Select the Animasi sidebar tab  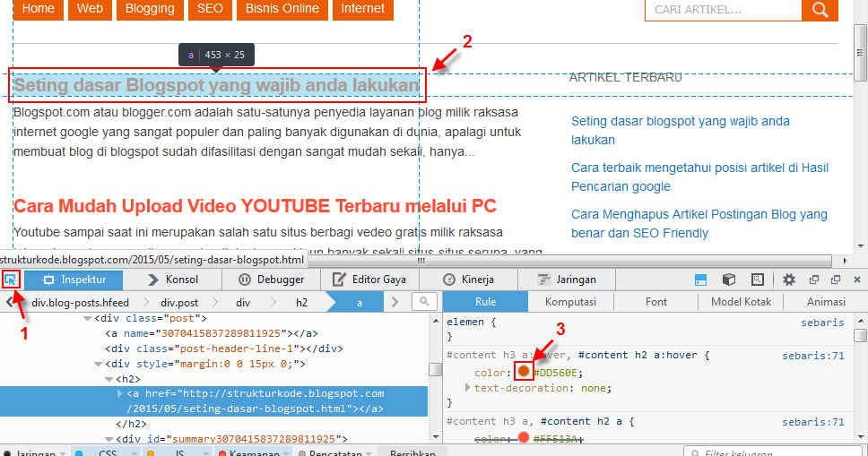point(826,302)
